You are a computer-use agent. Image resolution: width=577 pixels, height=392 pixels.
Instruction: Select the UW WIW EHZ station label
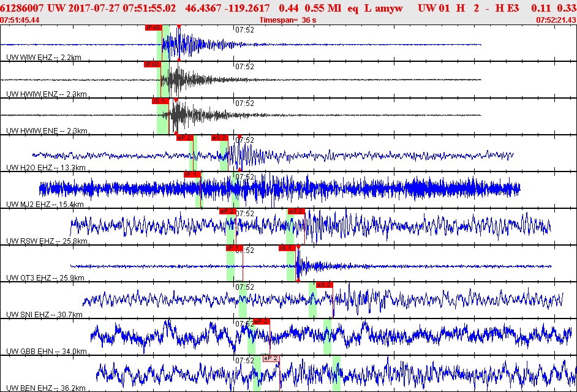(43, 57)
